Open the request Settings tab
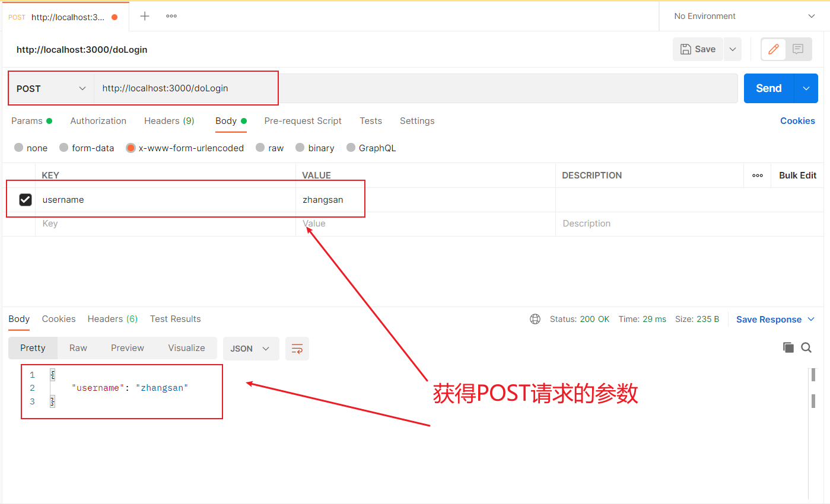Screen dimensions: 830x504 [x=417, y=121]
